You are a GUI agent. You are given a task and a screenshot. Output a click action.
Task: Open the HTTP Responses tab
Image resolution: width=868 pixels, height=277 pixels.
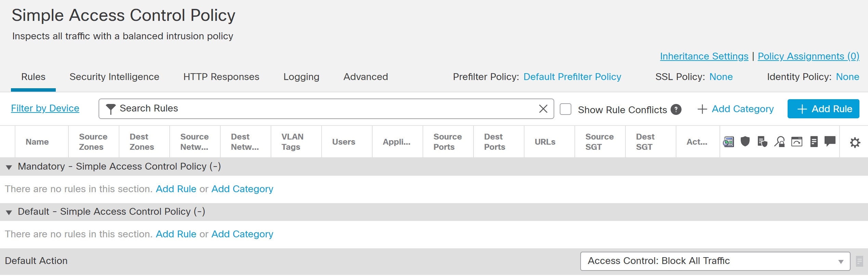tap(221, 77)
